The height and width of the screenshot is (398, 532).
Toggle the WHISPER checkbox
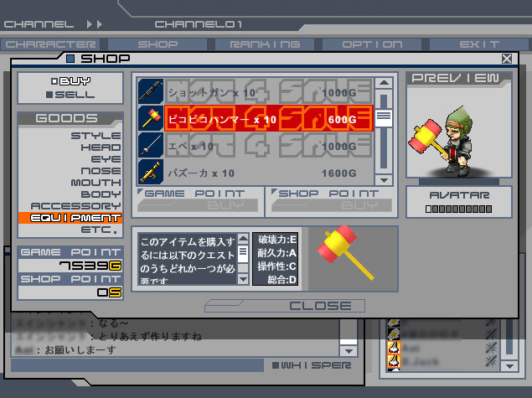[x=276, y=365]
